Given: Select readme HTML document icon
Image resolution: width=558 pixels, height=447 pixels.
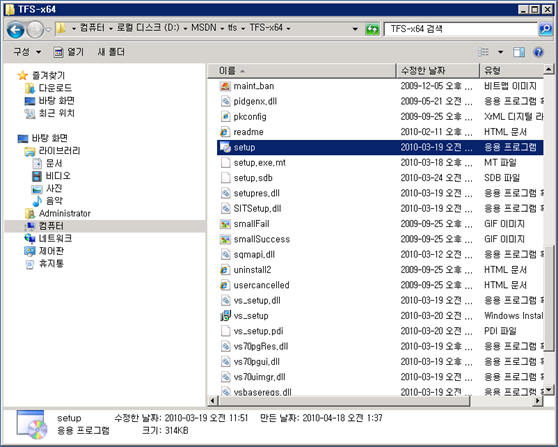Looking at the screenshot, I should [x=225, y=132].
